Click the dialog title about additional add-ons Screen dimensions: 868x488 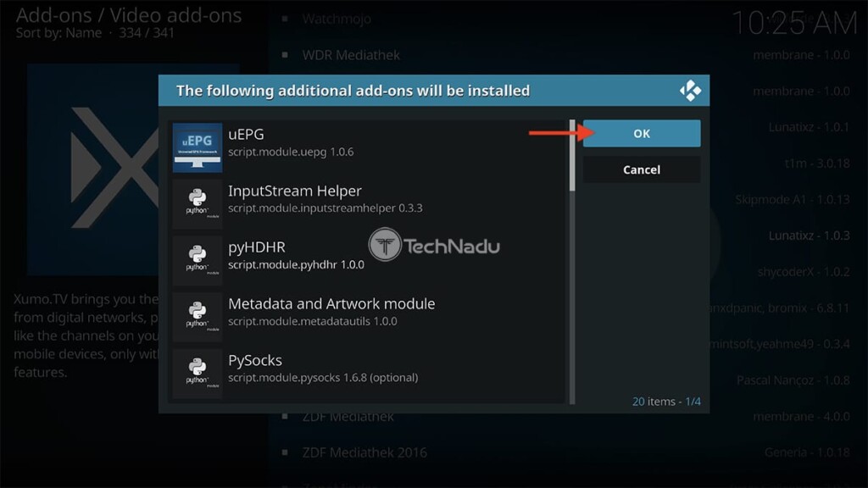pyautogui.click(x=353, y=91)
